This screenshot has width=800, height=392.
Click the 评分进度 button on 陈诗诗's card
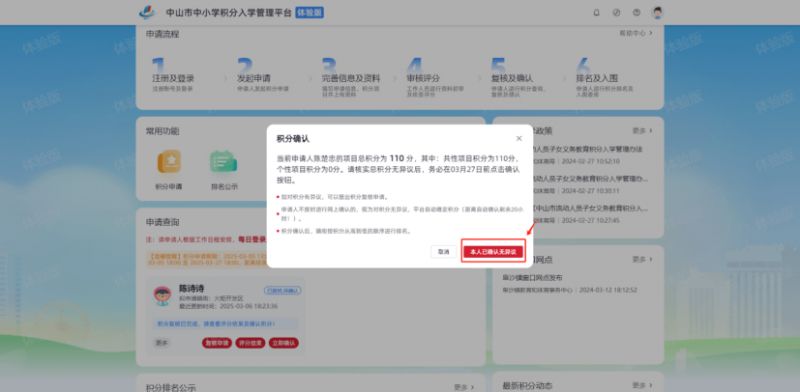click(250, 343)
